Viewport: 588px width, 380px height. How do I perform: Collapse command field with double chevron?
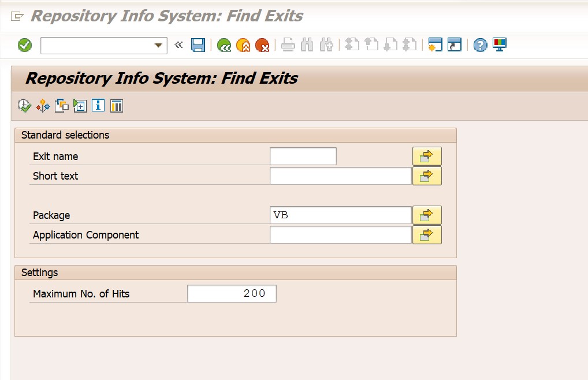click(178, 45)
